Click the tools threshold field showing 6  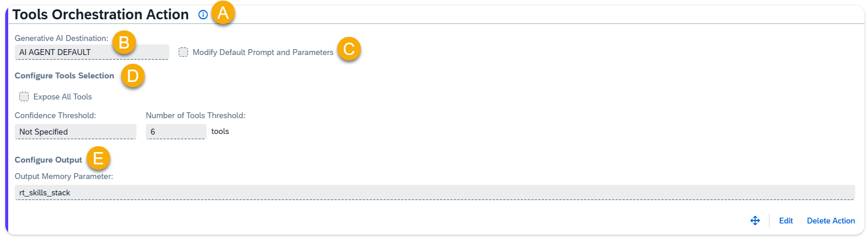(x=176, y=132)
